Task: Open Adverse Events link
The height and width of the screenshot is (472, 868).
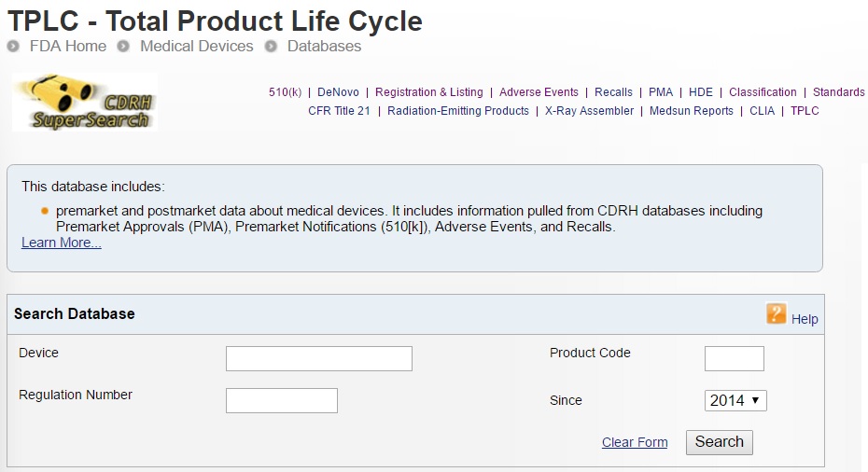Action: click(539, 92)
